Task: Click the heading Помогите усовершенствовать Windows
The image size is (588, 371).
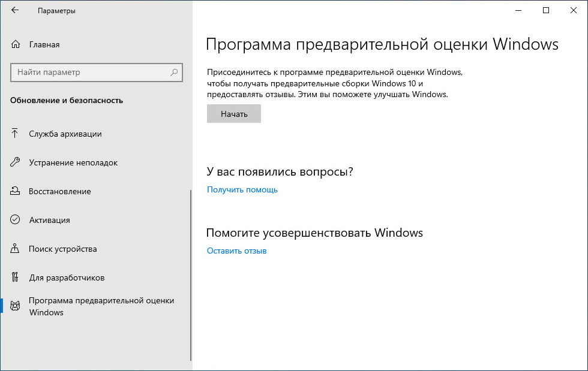Action: coord(314,233)
